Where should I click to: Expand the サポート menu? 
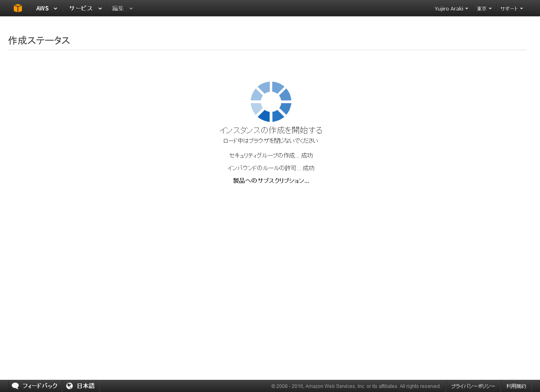pyautogui.click(x=512, y=9)
